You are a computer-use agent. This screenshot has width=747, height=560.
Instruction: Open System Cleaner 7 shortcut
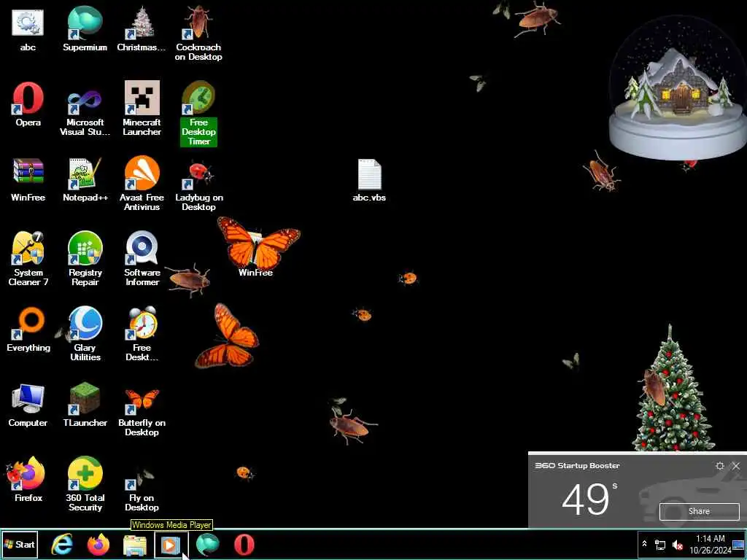coord(28,259)
